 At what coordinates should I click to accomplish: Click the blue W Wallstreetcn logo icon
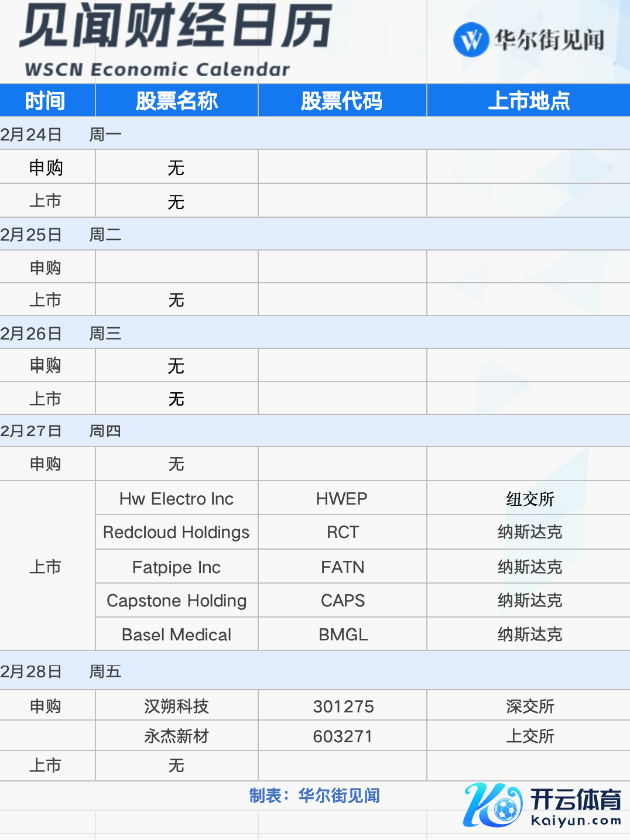471,40
